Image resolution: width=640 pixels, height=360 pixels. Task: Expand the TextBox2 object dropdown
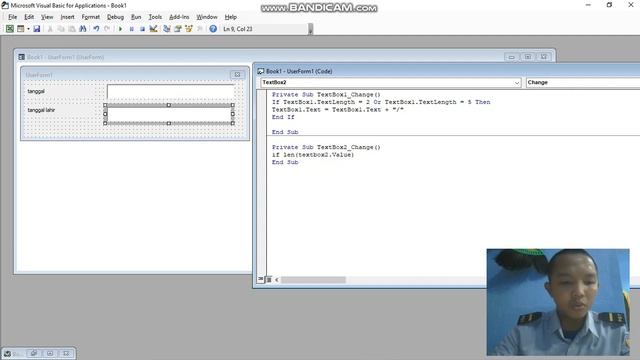[517, 82]
